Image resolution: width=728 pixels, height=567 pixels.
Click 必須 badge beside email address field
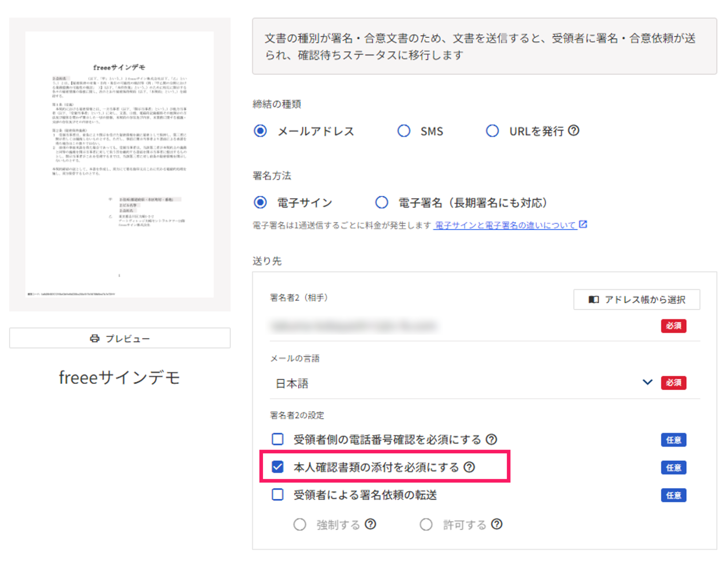click(674, 325)
